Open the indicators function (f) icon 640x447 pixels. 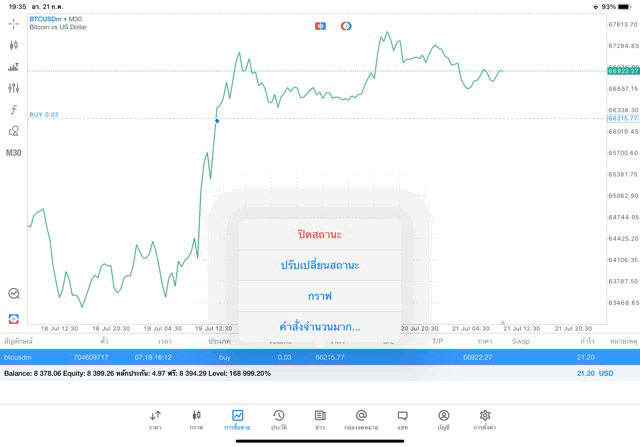[x=14, y=109]
